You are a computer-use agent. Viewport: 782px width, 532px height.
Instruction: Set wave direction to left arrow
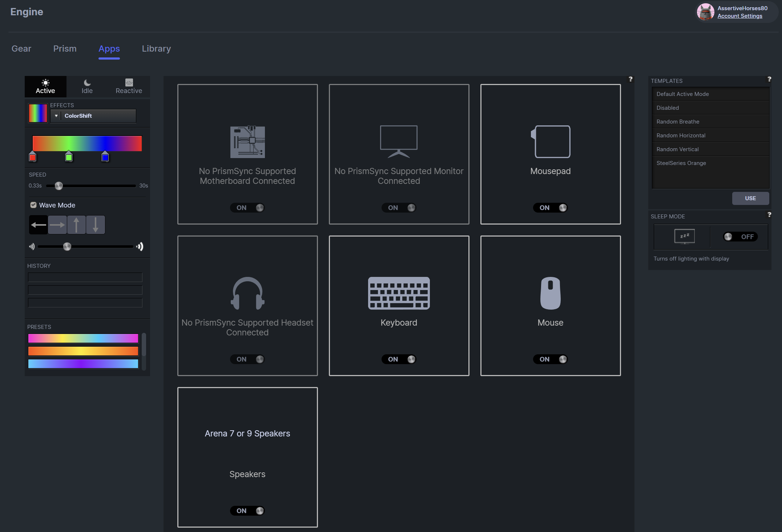pyautogui.click(x=39, y=225)
